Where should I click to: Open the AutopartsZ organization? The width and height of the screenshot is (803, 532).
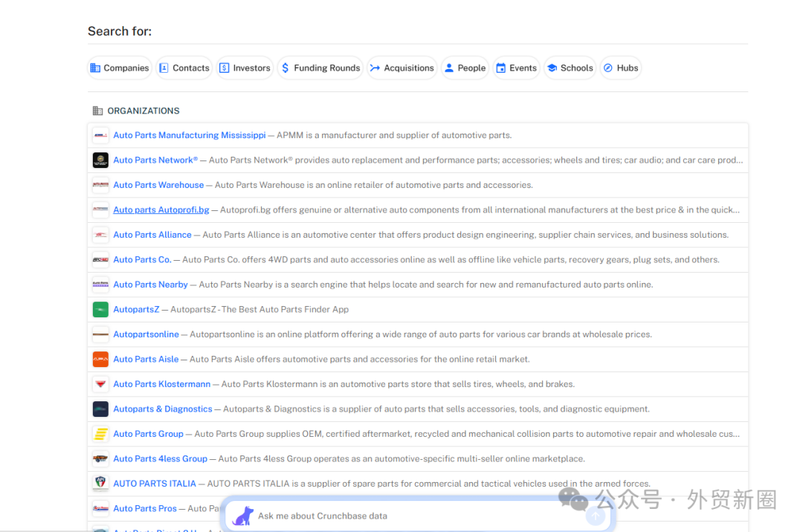click(136, 310)
